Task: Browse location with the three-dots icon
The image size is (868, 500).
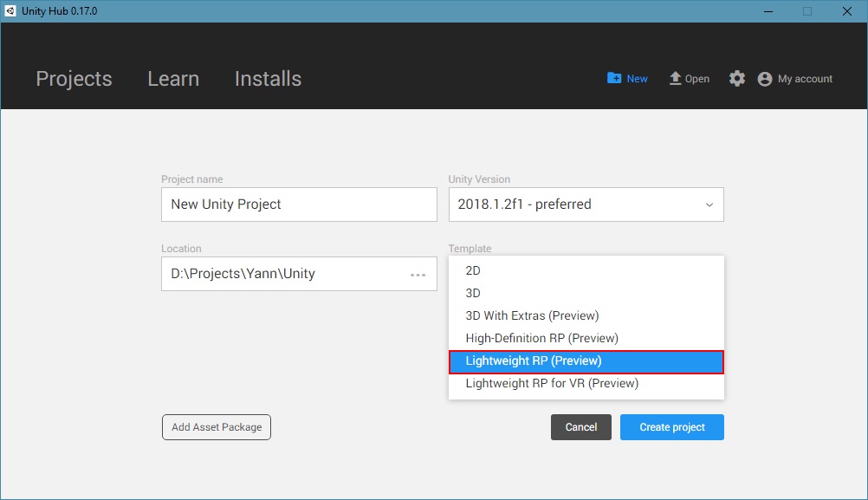Action: click(x=418, y=275)
